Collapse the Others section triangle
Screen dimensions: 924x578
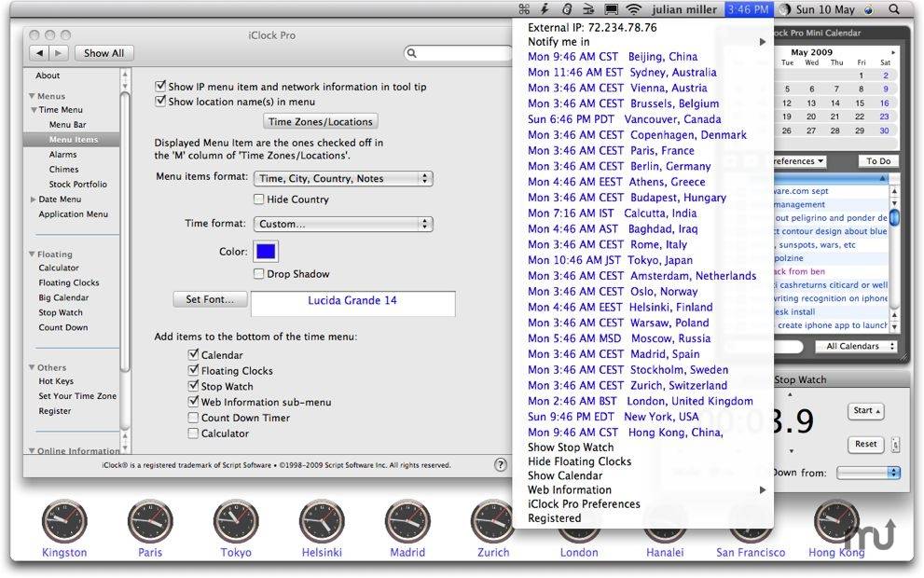(x=31, y=367)
